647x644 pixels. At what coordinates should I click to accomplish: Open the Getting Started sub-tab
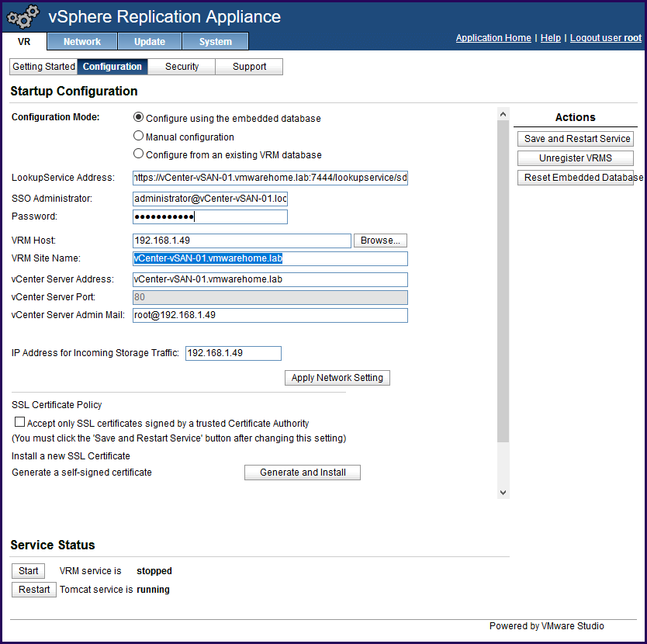pyautogui.click(x=43, y=67)
